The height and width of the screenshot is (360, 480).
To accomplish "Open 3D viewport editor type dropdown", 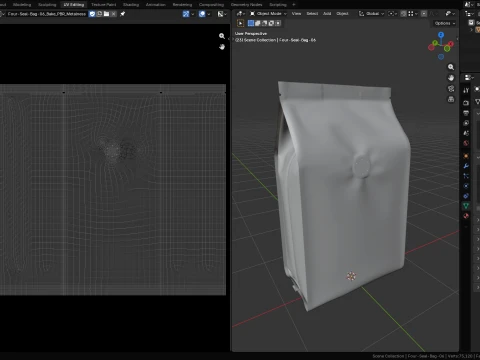I will [240, 14].
